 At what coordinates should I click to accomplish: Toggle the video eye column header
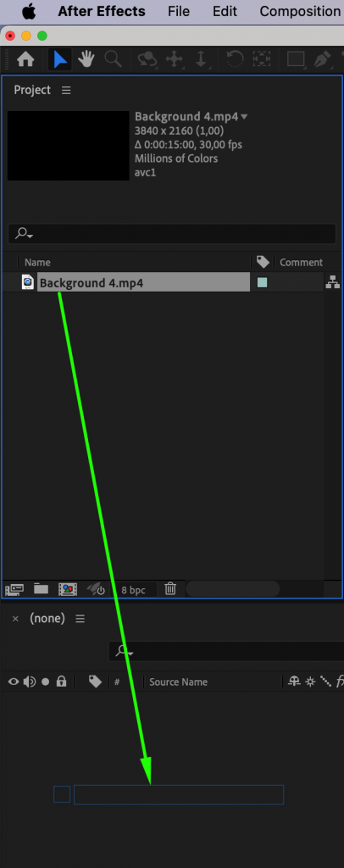(14, 682)
